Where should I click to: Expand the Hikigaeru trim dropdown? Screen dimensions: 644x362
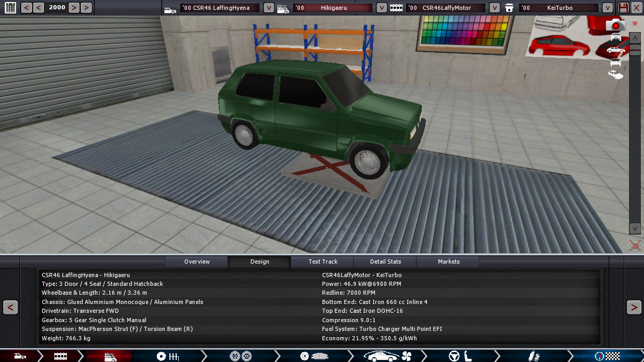point(381,8)
